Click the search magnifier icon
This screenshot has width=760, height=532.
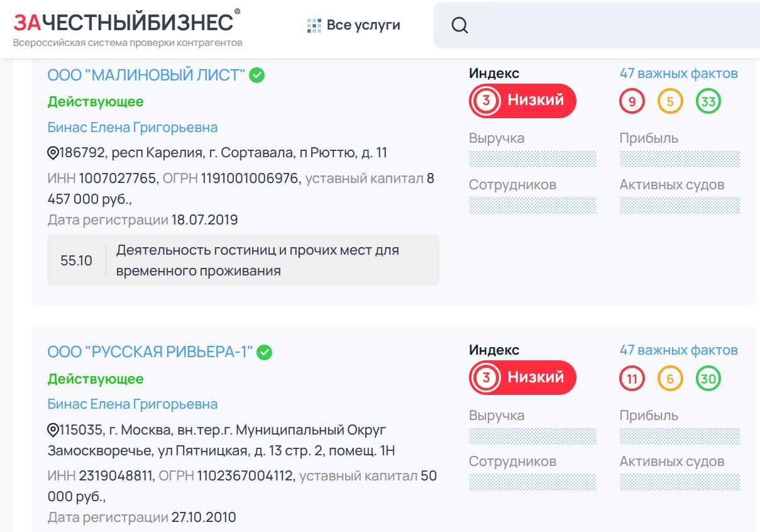point(460,25)
